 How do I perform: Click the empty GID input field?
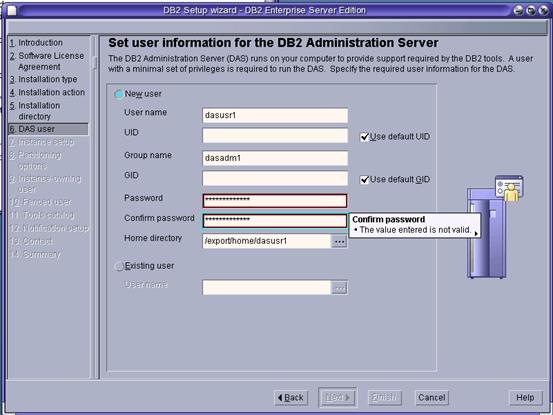click(x=275, y=178)
